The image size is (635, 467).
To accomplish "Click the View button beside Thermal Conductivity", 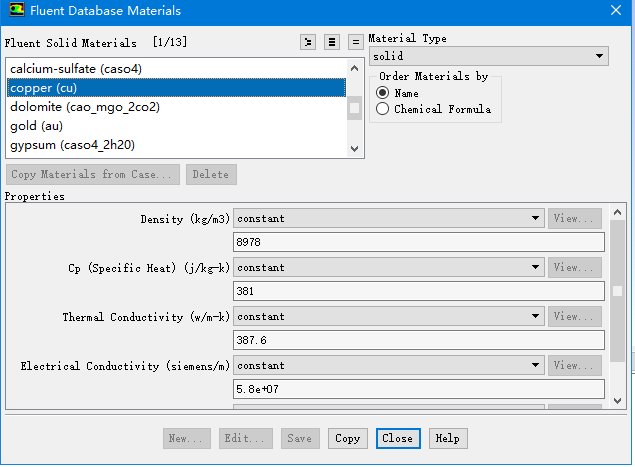I will tap(574, 316).
